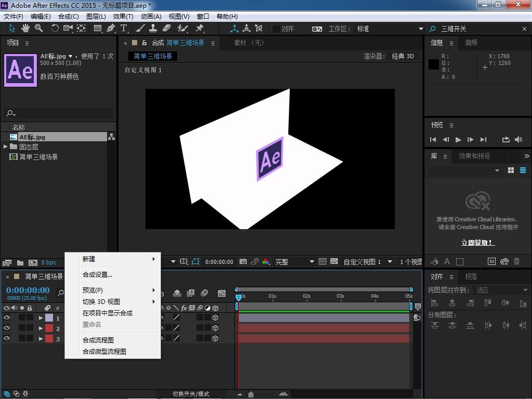Toggle 3D layer switch for layer 1
This screenshot has height=399, width=532.
click(215, 317)
